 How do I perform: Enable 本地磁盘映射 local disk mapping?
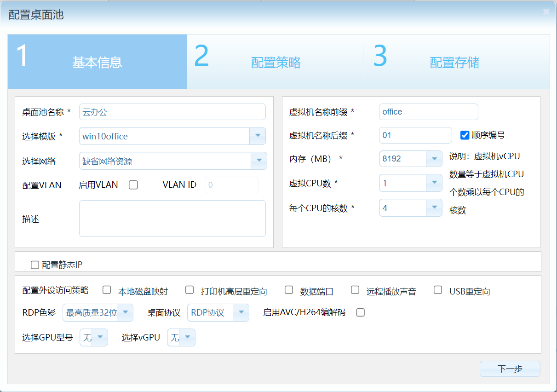(x=107, y=290)
